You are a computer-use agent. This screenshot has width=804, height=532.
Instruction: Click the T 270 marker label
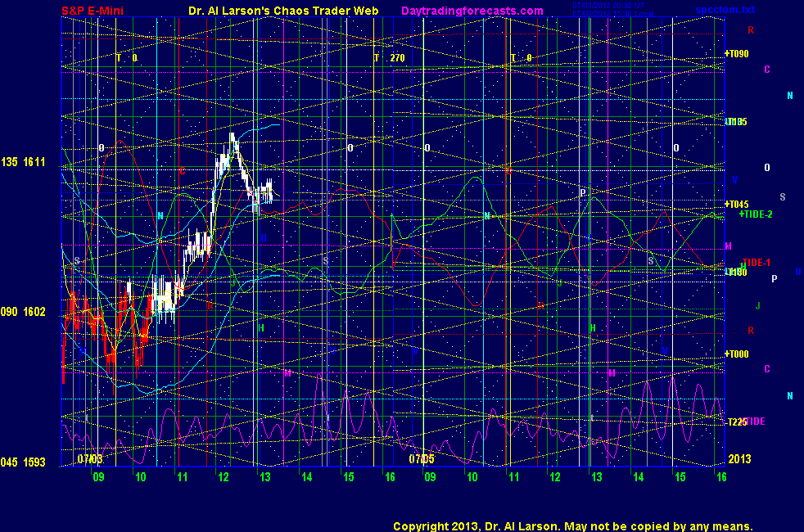(389, 57)
